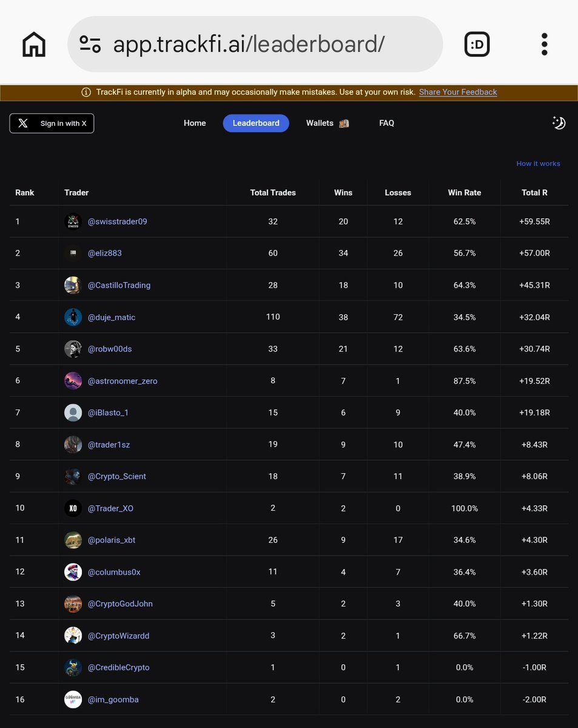The image size is (578, 728).
Task: Open the @duje_matic trader link
Action: pyautogui.click(x=112, y=317)
